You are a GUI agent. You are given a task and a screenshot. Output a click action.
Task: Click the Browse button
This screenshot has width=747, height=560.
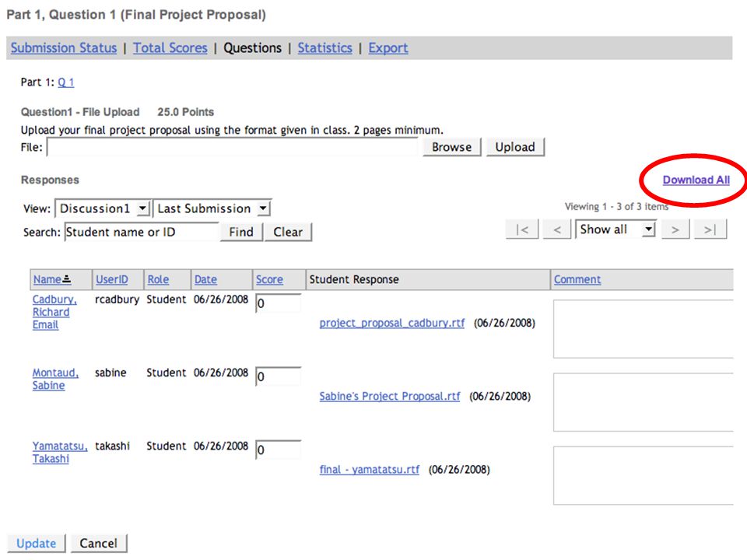click(x=451, y=147)
